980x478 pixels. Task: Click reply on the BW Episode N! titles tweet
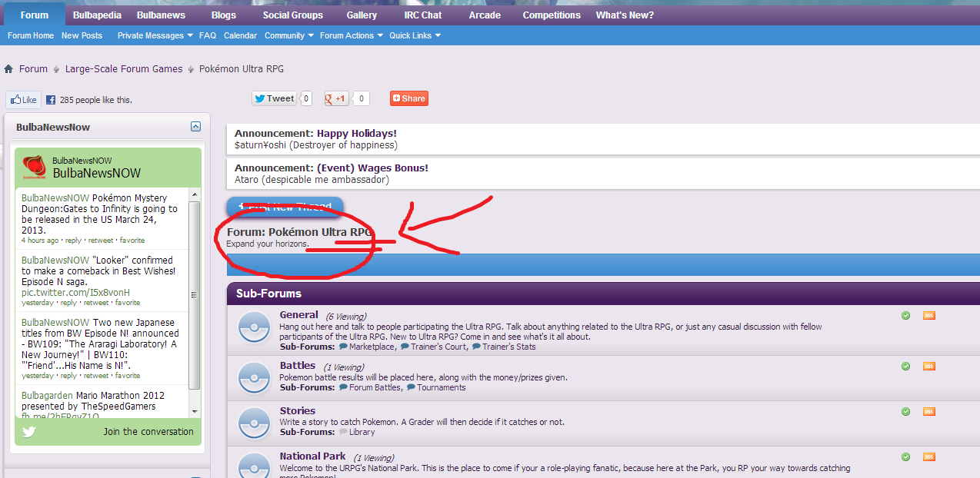pyautogui.click(x=68, y=376)
